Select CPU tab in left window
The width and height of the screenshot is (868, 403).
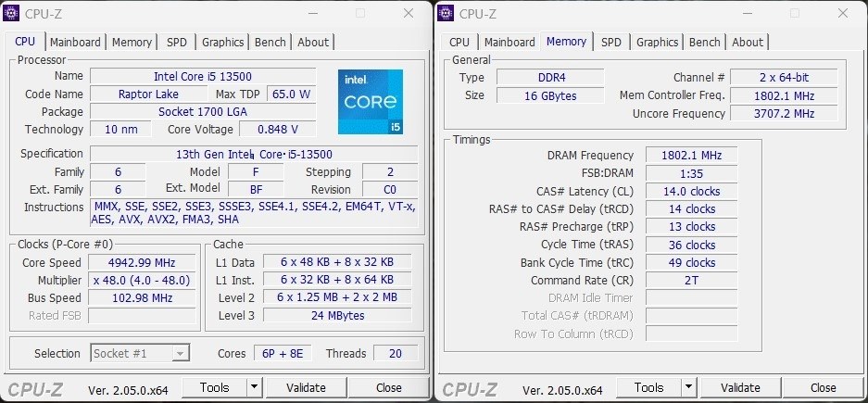[25, 42]
